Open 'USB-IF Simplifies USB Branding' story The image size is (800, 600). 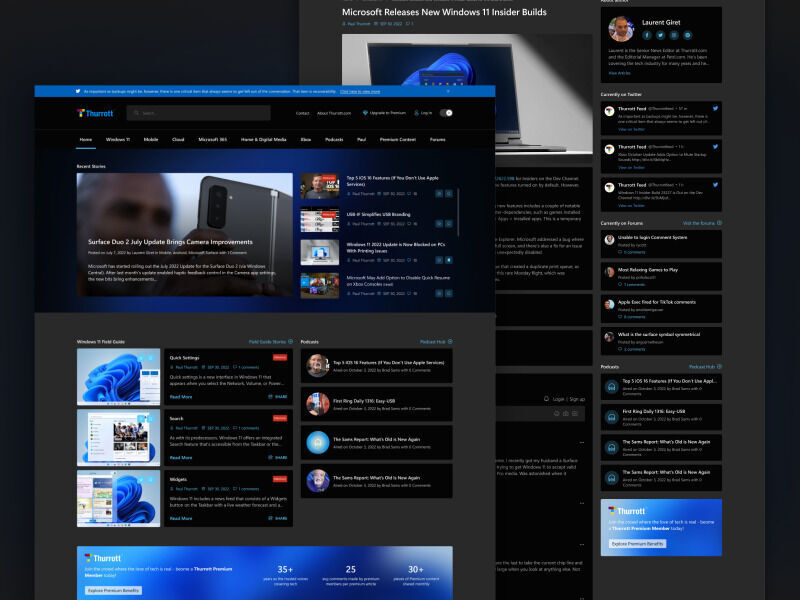pyautogui.click(x=379, y=214)
